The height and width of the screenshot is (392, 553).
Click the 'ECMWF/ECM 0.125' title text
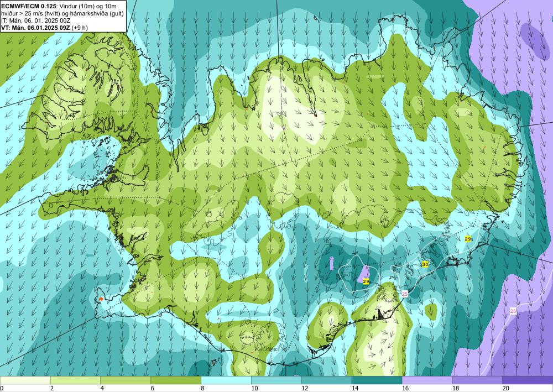pyautogui.click(x=29, y=6)
